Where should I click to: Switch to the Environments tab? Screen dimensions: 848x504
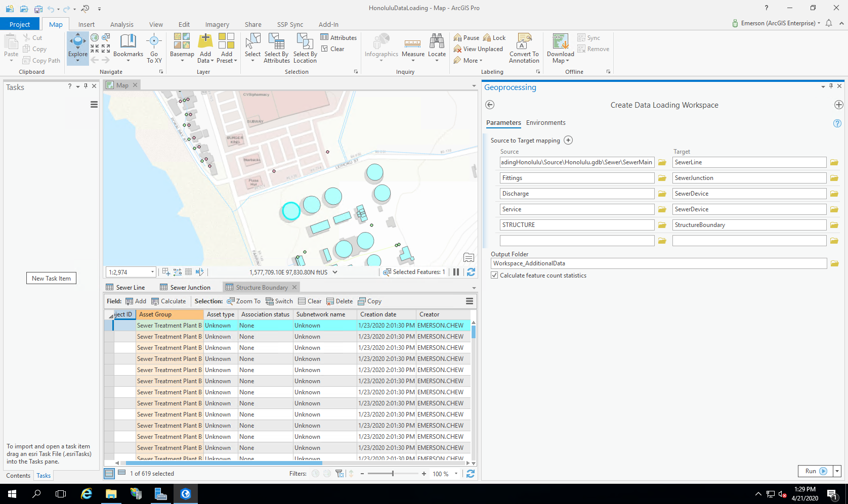[x=545, y=123]
